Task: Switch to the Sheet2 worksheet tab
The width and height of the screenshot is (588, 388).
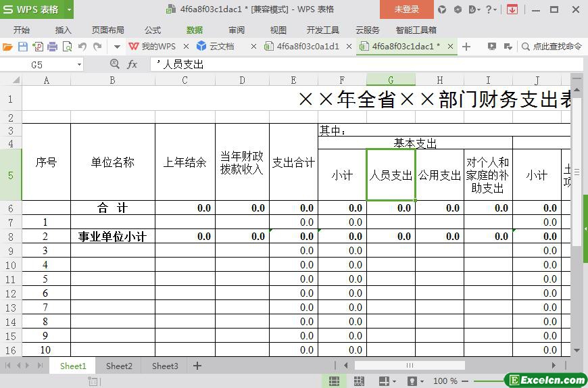Action: [119, 366]
